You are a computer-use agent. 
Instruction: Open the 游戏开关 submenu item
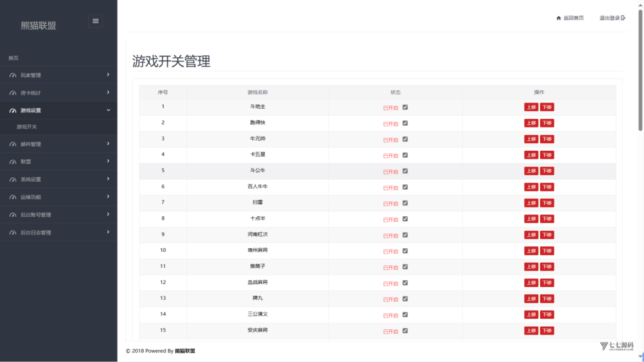26,127
